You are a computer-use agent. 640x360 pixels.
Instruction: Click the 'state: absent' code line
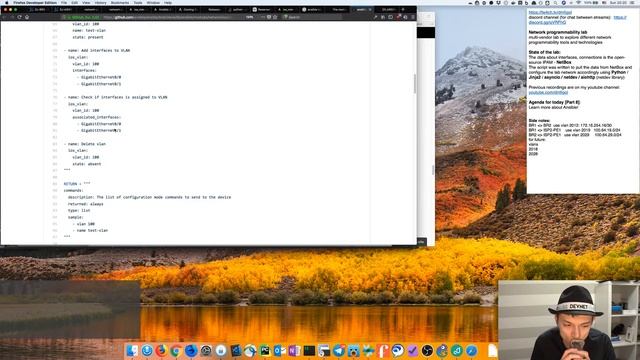point(87,164)
